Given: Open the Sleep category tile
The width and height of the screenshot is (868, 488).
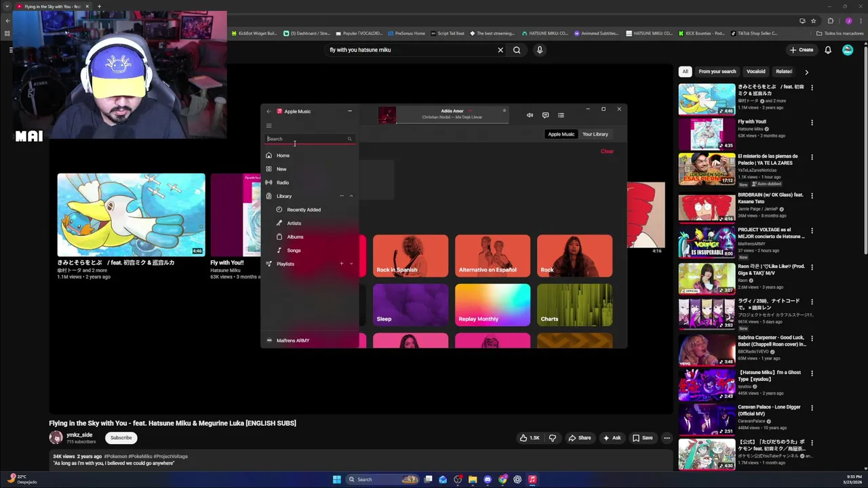Looking at the screenshot, I should pos(410,305).
